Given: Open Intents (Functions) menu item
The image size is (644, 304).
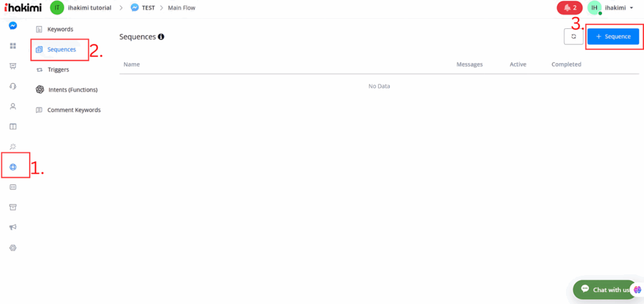Looking at the screenshot, I should pyautogui.click(x=72, y=89).
